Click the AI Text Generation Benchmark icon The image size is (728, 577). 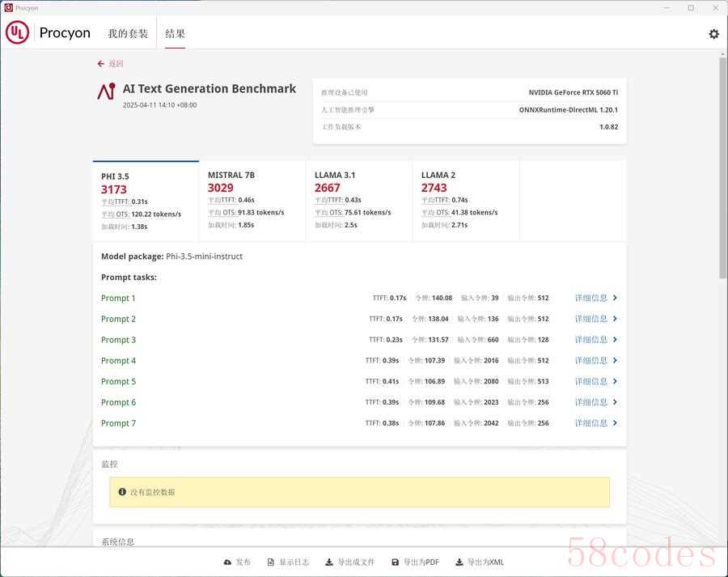[106, 91]
